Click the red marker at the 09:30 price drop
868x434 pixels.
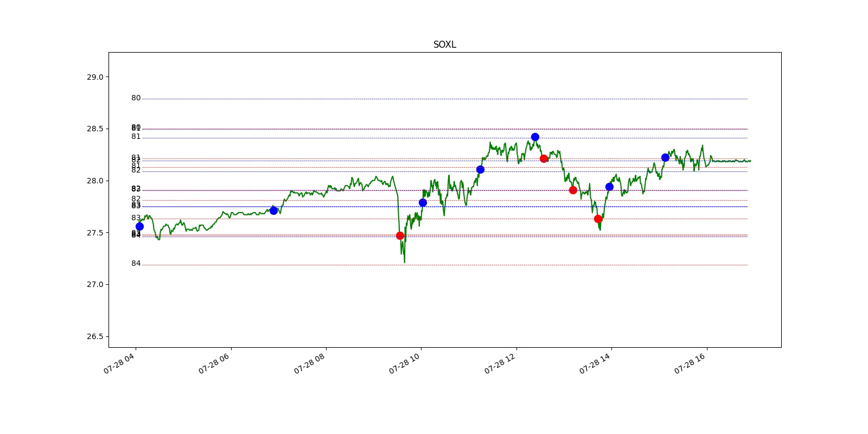pyautogui.click(x=400, y=235)
